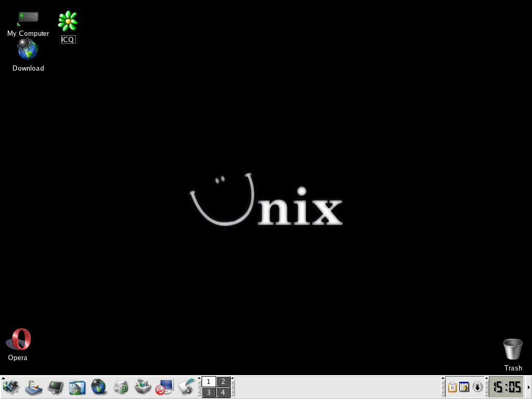The height and width of the screenshot is (399, 532).
Task: Click the monitor with red swirl icon
Action: click(x=165, y=387)
